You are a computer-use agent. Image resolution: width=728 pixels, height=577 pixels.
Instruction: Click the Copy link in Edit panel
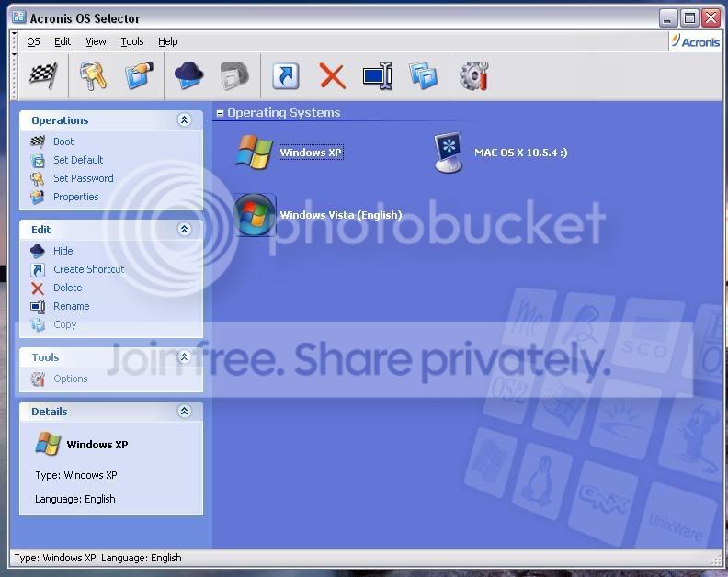coord(64,325)
